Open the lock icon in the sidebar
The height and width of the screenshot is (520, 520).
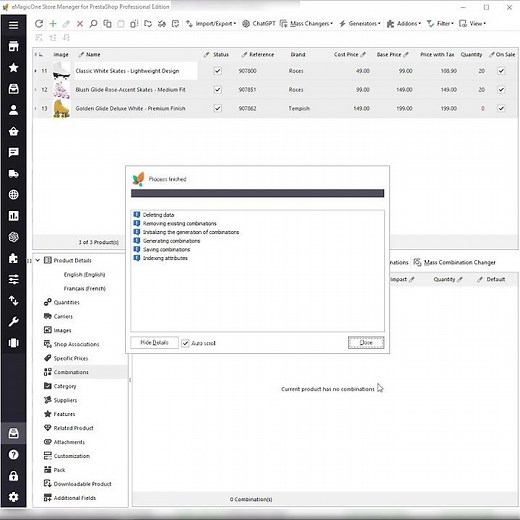[14, 476]
